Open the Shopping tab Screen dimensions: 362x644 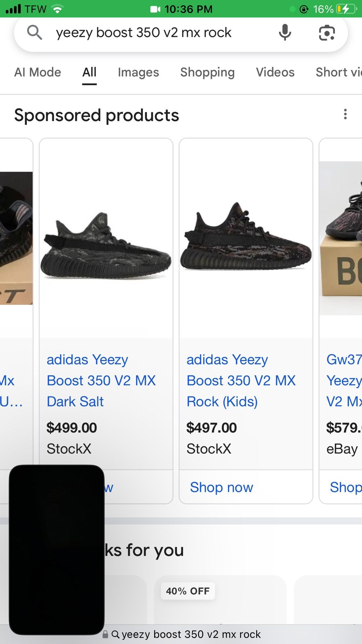click(207, 72)
